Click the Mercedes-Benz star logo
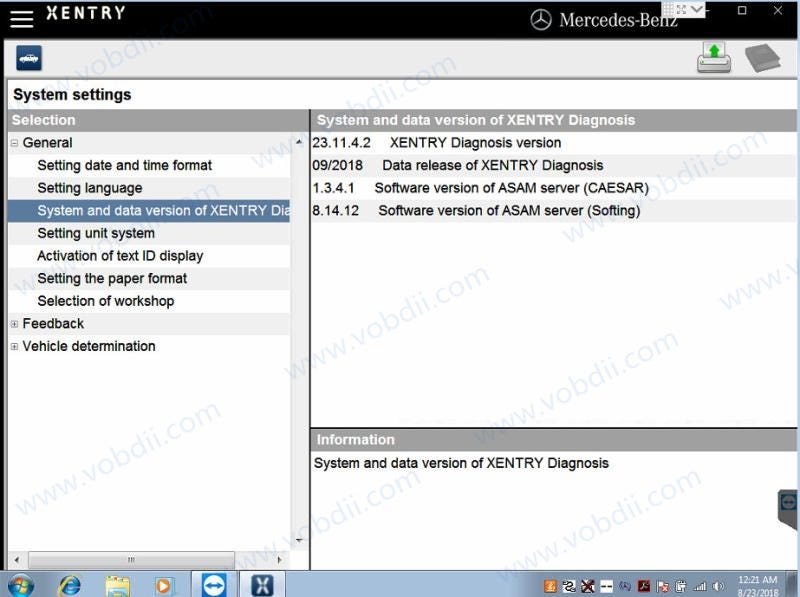The height and width of the screenshot is (597, 800). tap(541, 20)
